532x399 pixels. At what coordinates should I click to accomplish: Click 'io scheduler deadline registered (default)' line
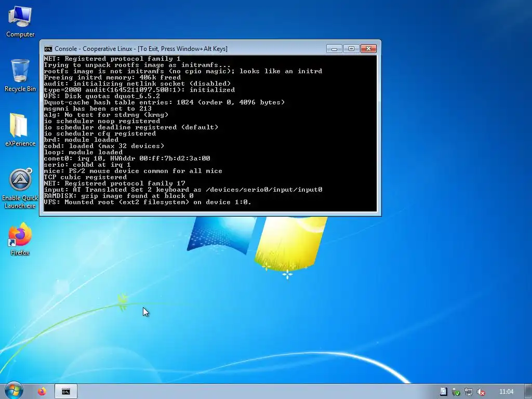131,127
